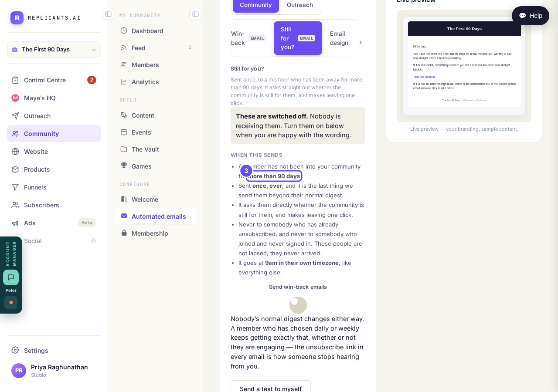
Task: Open the Control Centre clipboard icon
Action: tap(15, 80)
